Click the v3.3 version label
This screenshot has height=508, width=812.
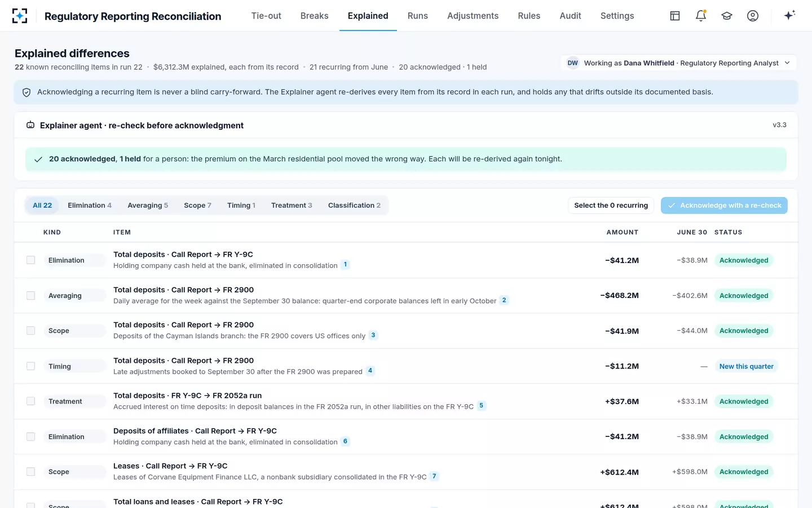779,125
